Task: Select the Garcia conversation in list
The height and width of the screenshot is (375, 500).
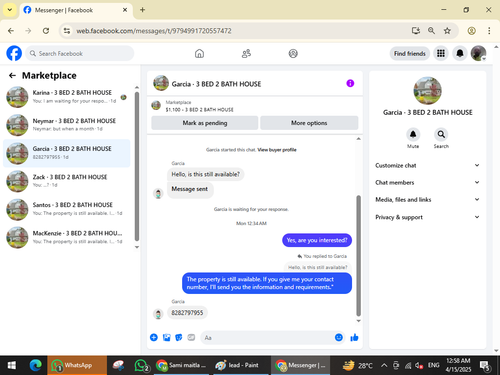Action: [67, 153]
